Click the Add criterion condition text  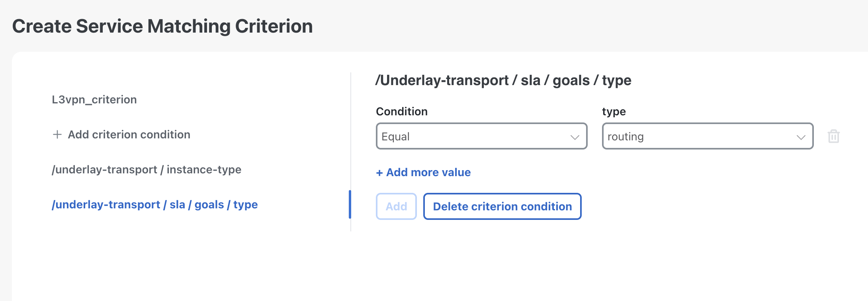[x=129, y=135]
